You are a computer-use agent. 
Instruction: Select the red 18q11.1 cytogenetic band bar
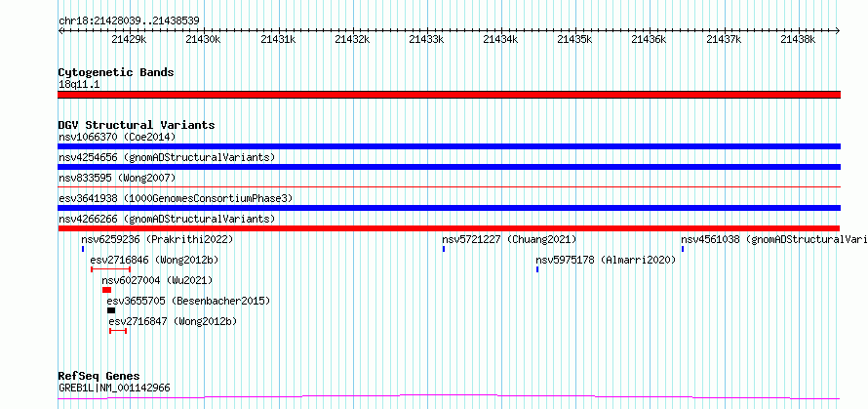pyautogui.click(x=449, y=95)
